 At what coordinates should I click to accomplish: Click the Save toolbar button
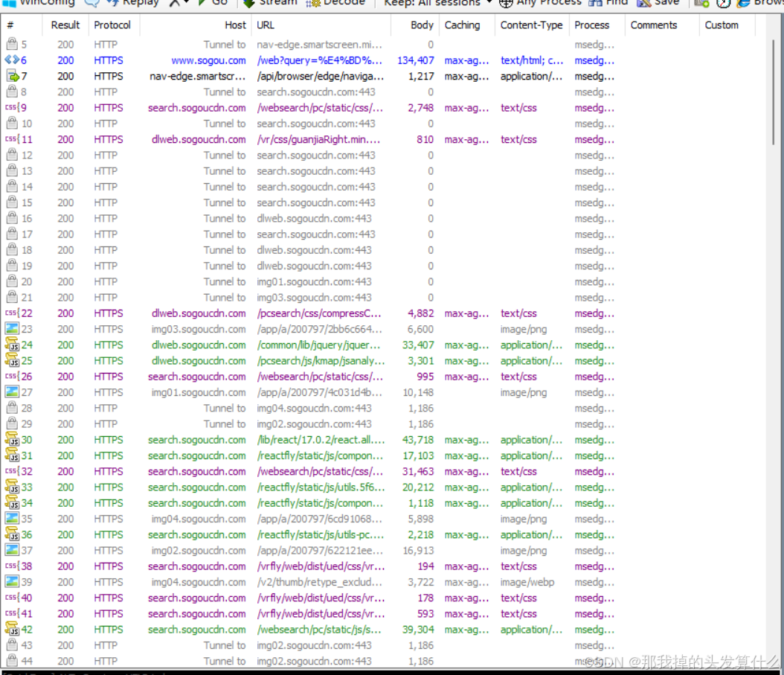pos(658,3)
